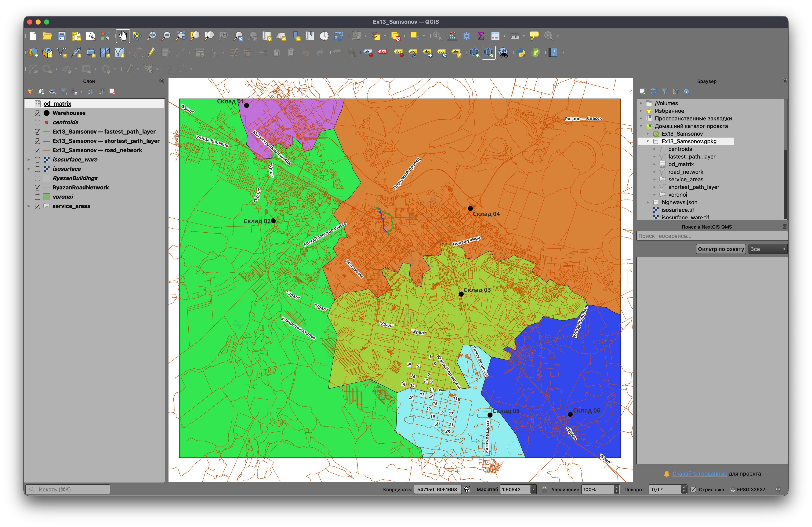Click the voronoi layer green color swatch
This screenshot has height=527, width=812.
(47, 197)
